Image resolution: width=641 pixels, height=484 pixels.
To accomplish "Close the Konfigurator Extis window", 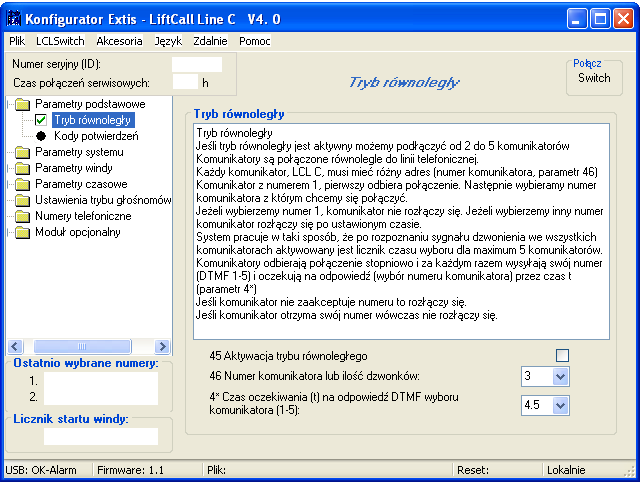I will [623, 19].
